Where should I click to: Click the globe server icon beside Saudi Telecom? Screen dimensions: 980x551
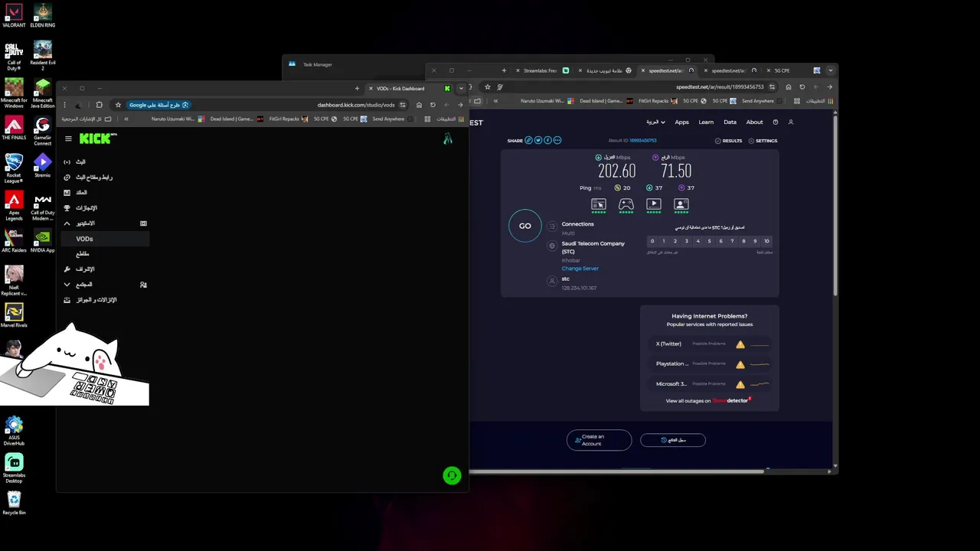tap(552, 246)
